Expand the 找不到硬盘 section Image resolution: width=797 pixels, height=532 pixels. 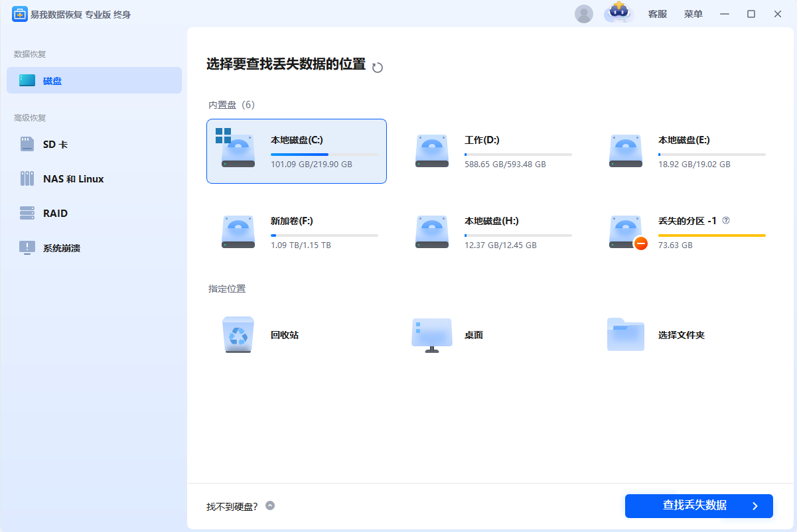[269, 505]
